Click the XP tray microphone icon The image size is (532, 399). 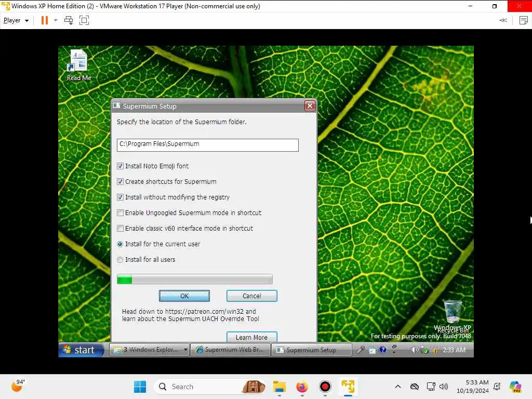click(x=361, y=350)
